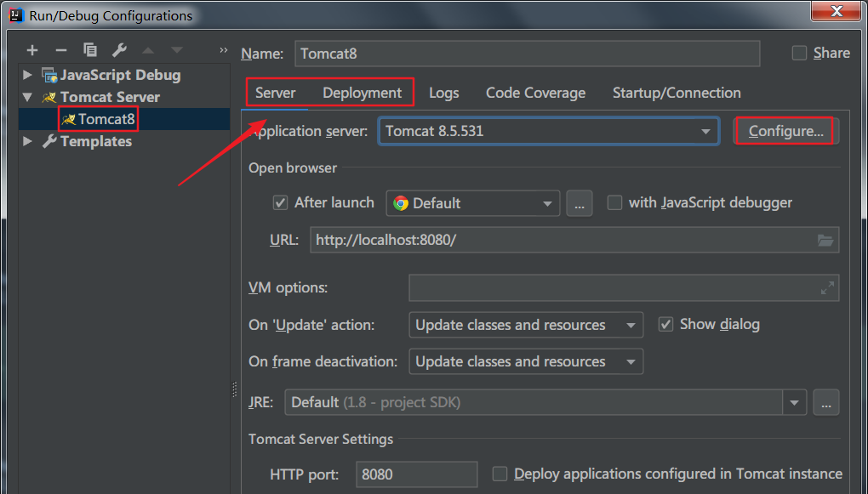Switch to Logs tab

point(444,93)
